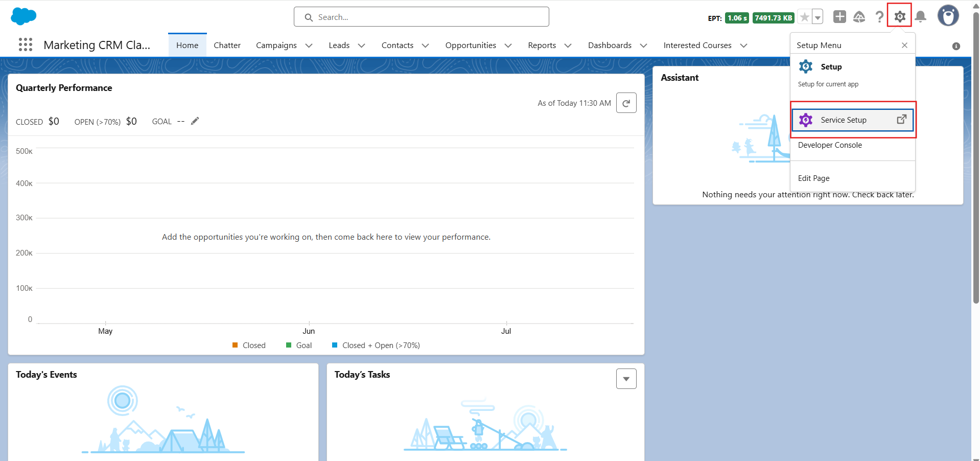Click the orange Closed legend swatch
Screen dimensions: 980x461
click(235, 345)
